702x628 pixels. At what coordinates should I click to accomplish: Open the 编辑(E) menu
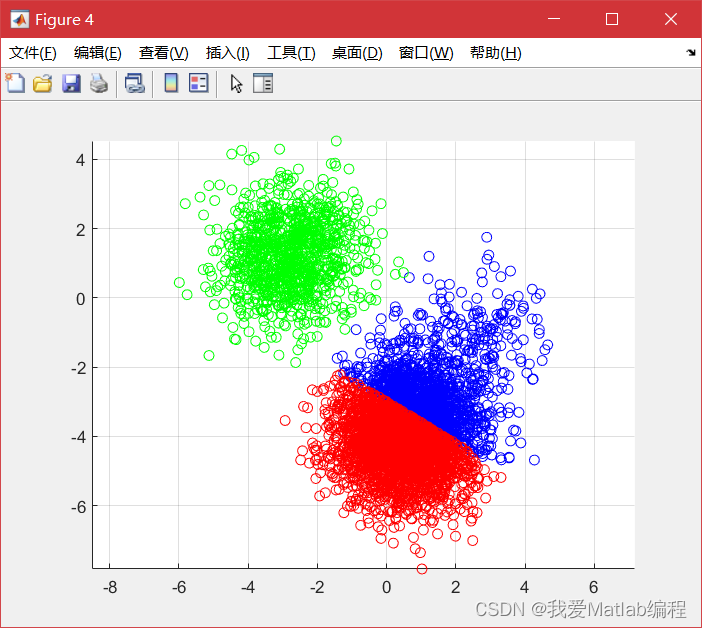[98, 53]
